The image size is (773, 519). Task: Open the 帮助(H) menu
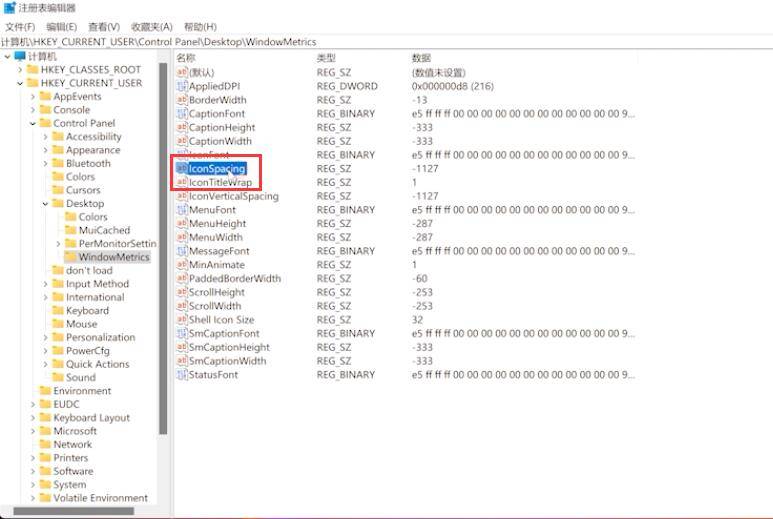200,27
